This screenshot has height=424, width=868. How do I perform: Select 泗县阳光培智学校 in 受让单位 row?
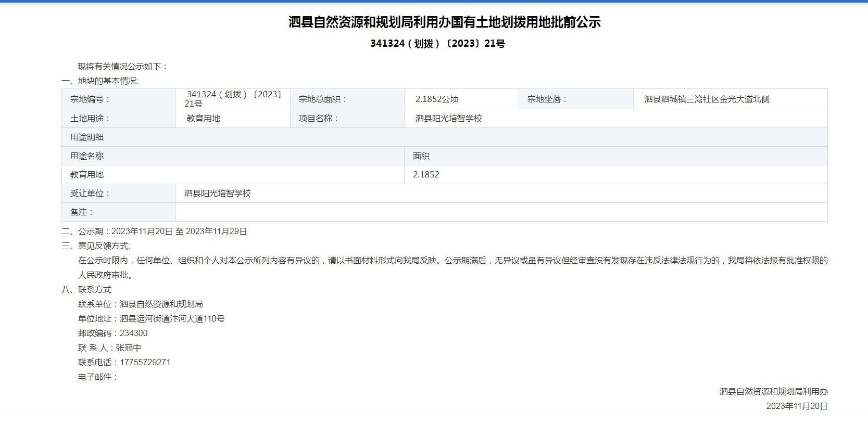coord(218,194)
